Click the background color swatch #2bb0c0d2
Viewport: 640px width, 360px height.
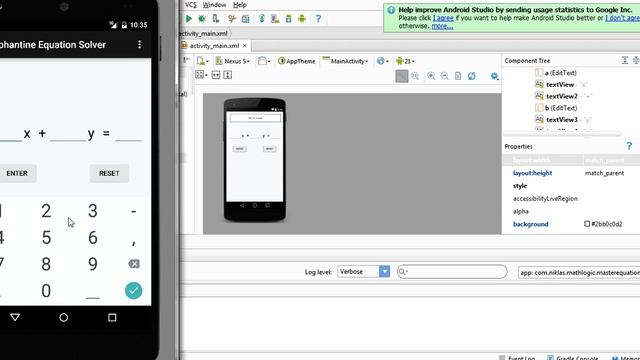pyautogui.click(x=587, y=224)
